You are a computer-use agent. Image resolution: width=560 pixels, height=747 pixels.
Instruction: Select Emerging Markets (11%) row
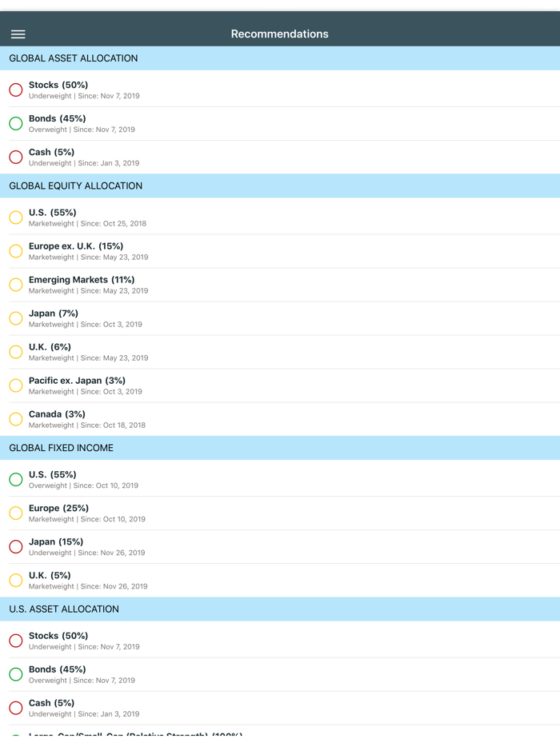[280, 285]
